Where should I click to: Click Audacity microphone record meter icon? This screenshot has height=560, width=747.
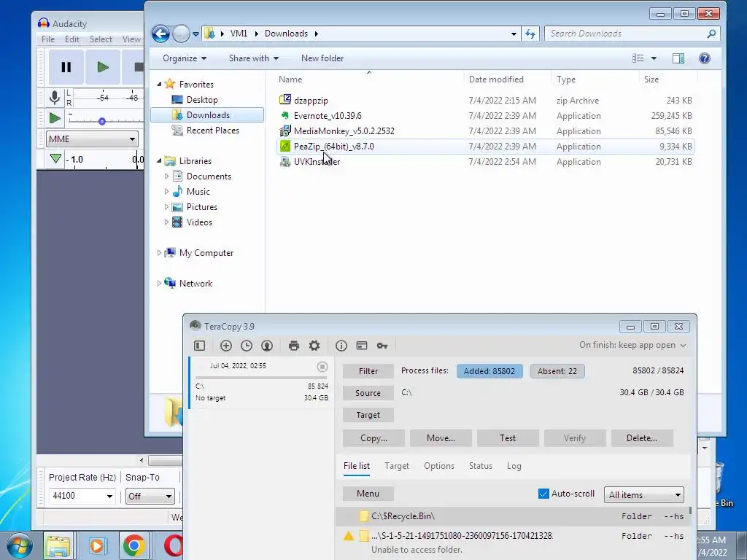(x=55, y=98)
